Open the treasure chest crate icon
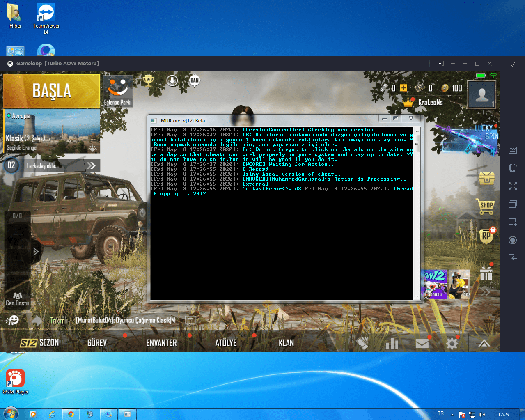The image size is (525, 420). (487, 179)
